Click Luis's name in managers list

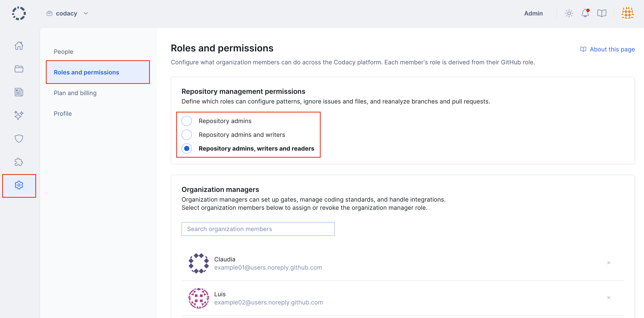point(220,294)
